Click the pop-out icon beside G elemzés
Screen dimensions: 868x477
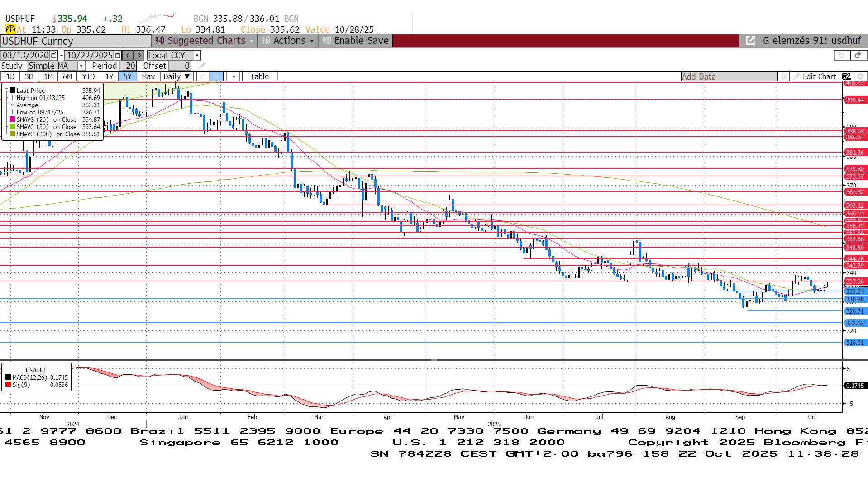click(x=750, y=41)
